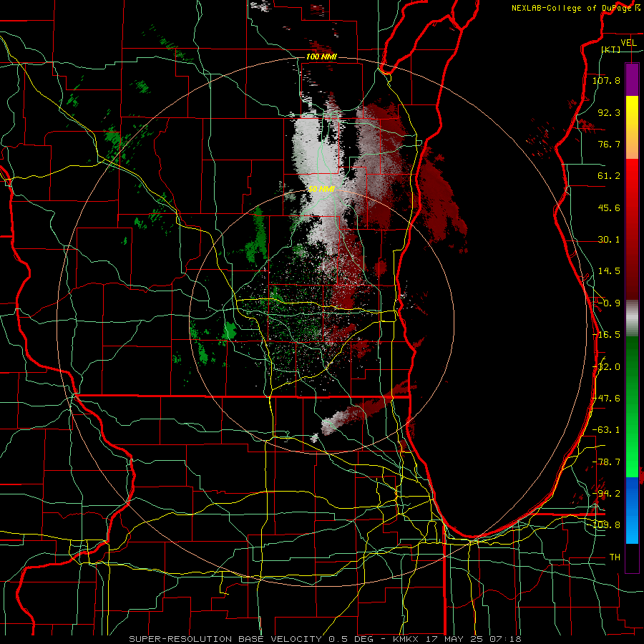Click the -94.2 velocity scale value
Image resolution: width=644 pixels, height=644 pixels.
(606, 494)
